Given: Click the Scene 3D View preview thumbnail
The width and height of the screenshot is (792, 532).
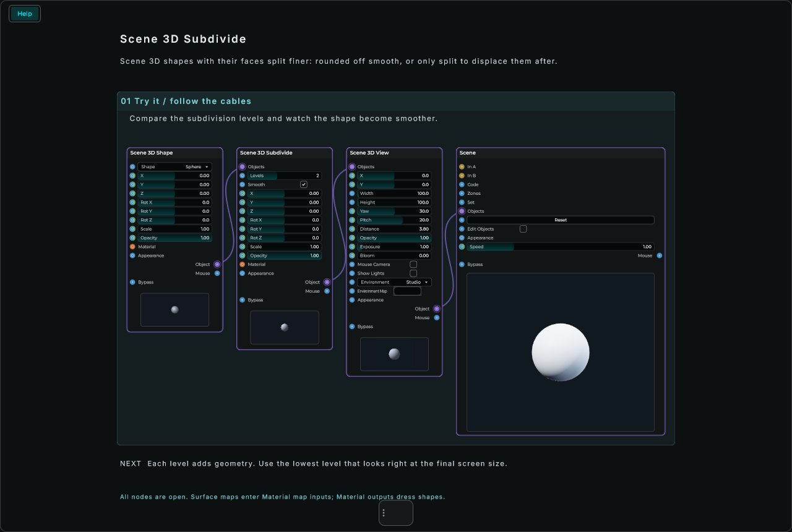Looking at the screenshot, I should point(394,354).
